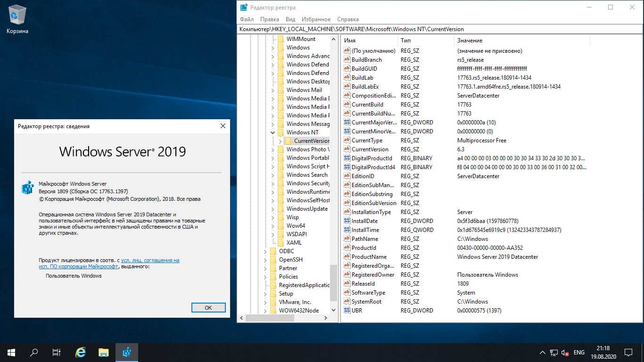The image size is (644, 362).
Task: Launch Internet Explorer from the taskbar
Action: click(81, 352)
